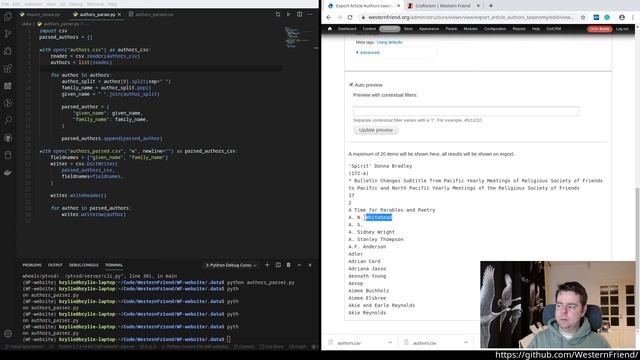
Task: Click the open changes icon in editor toolbar
Action: click(278, 14)
